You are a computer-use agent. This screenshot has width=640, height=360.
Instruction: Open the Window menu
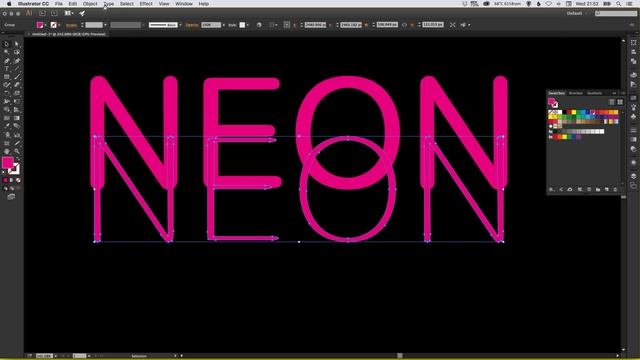pos(184,4)
